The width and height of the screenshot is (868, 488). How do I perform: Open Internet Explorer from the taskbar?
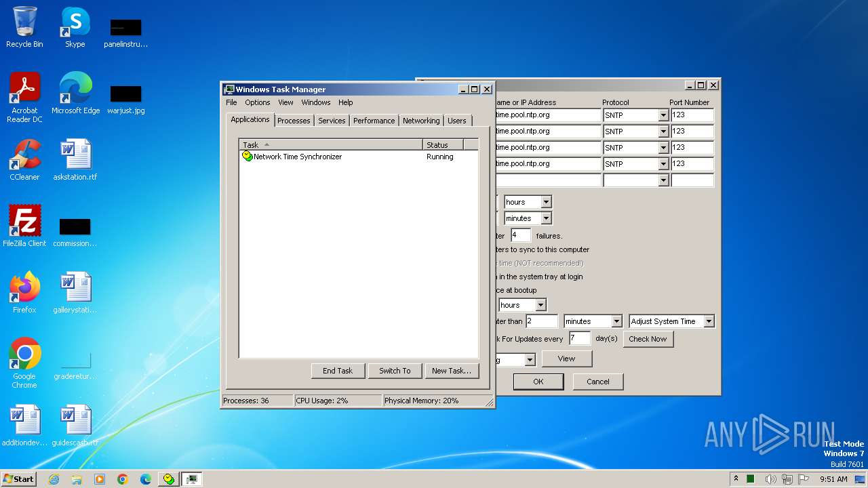click(x=54, y=479)
